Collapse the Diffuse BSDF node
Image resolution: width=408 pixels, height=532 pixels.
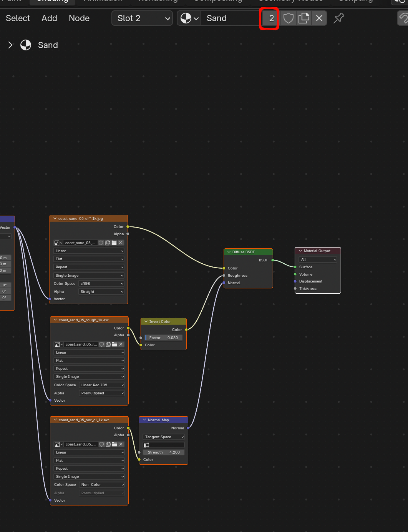point(229,252)
